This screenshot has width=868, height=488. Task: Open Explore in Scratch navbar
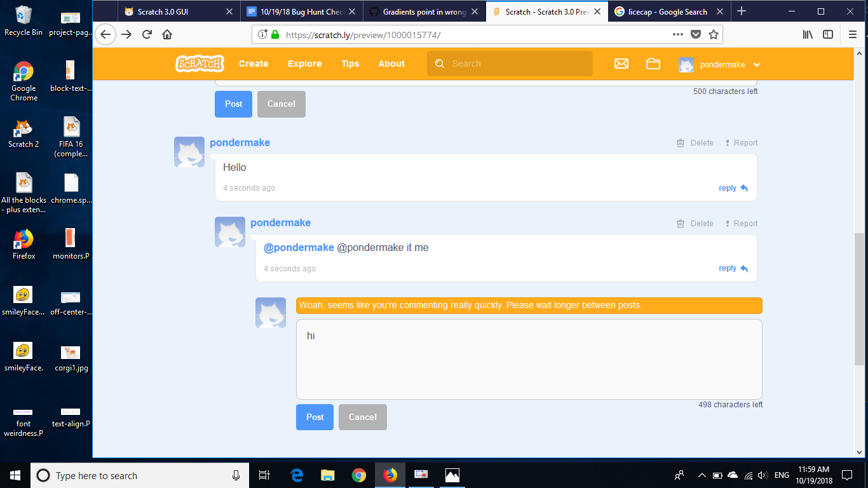[x=304, y=64]
